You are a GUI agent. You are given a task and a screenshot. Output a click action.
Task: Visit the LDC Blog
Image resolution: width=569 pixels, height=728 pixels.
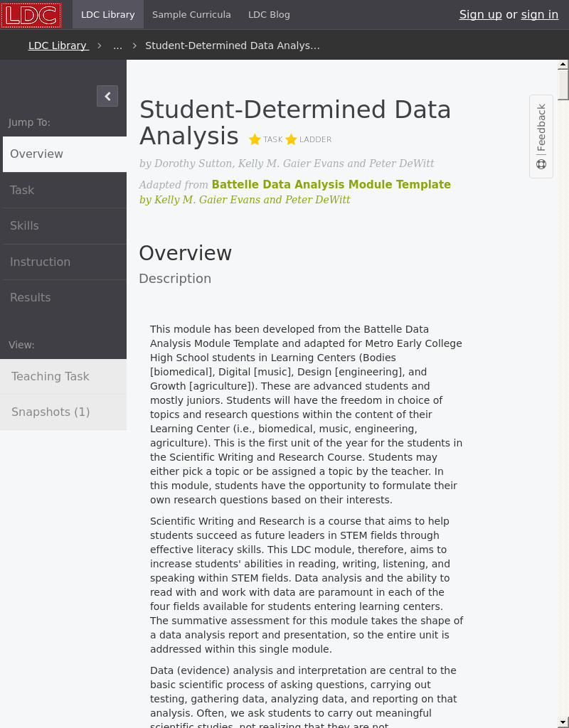pos(269,14)
